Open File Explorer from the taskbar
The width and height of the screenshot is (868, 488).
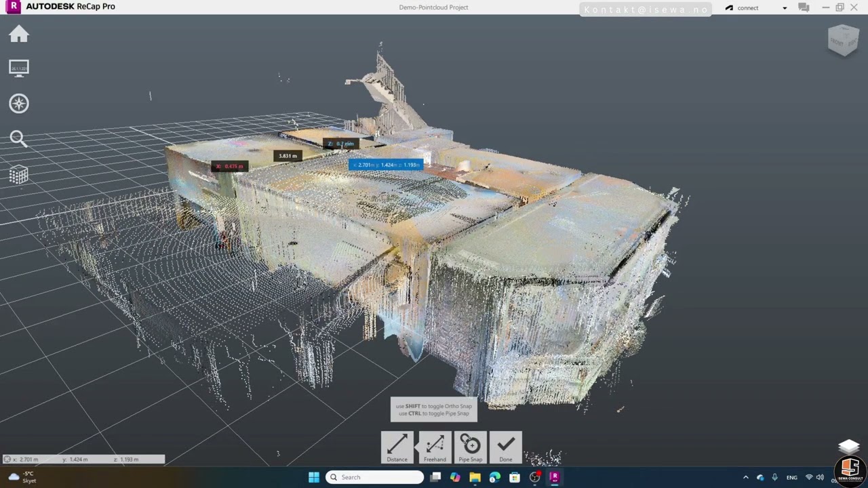(x=475, y=477)
